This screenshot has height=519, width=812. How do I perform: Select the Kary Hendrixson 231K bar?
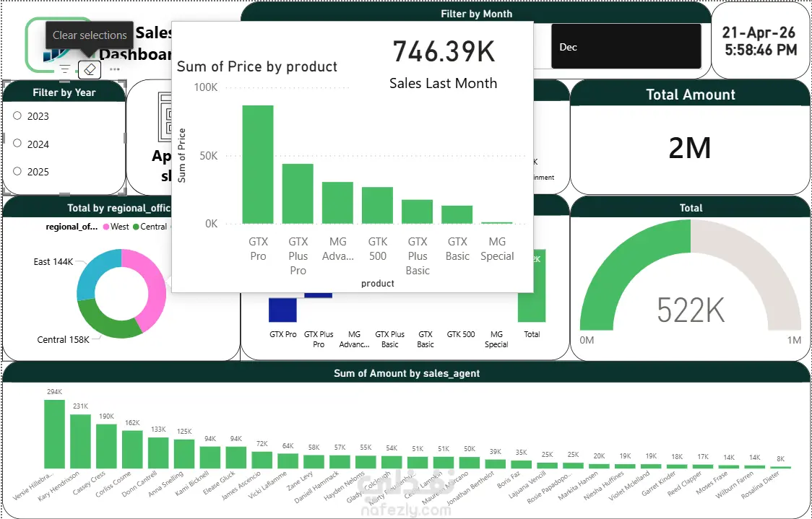(80, 441)
